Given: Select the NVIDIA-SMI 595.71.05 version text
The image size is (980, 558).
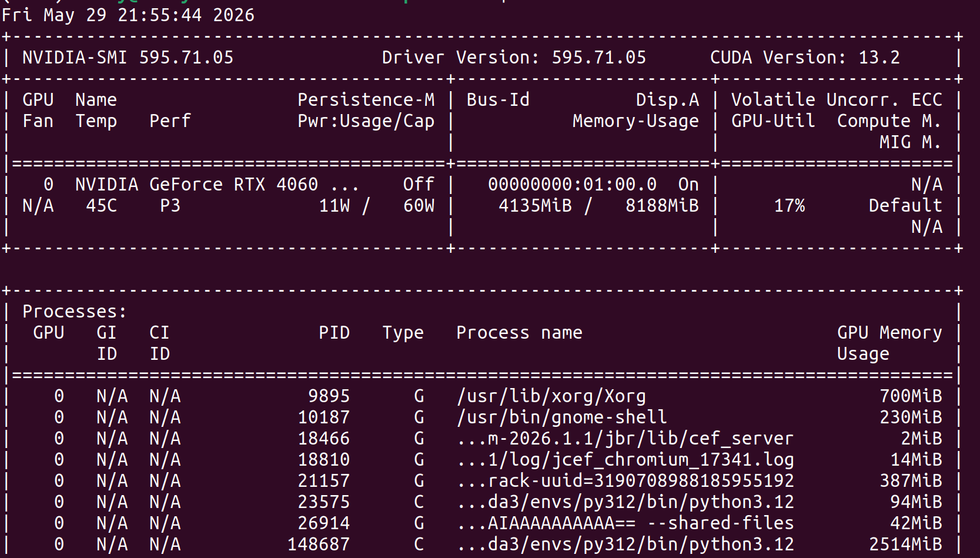Looking at the screenshot, I should tap(128, 58).
